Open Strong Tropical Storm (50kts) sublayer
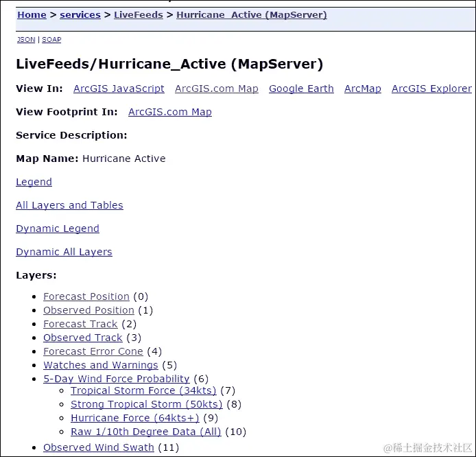The height and width of the screenshot is (457, 476). (147, 404)
